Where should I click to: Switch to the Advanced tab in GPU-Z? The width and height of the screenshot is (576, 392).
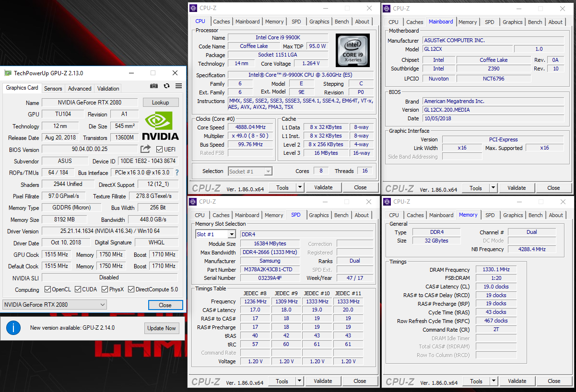[x=80, y=88]
